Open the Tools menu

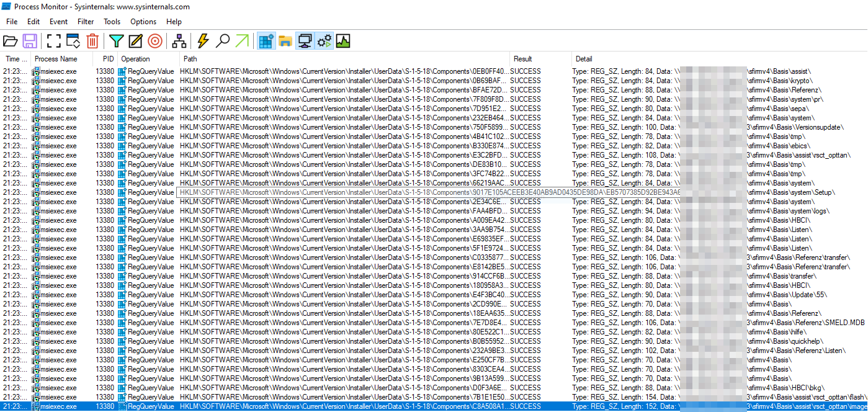[x=112, y=22]
